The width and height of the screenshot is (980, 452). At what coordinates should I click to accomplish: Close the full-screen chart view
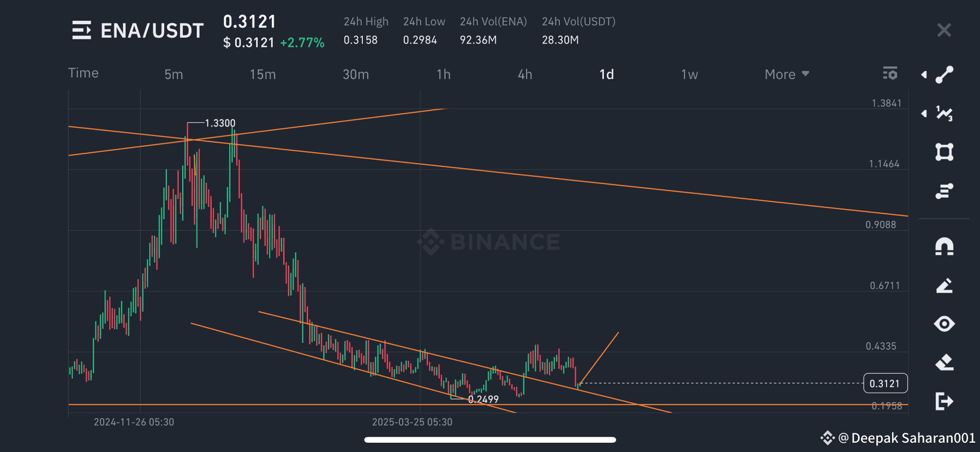[944, 29]
